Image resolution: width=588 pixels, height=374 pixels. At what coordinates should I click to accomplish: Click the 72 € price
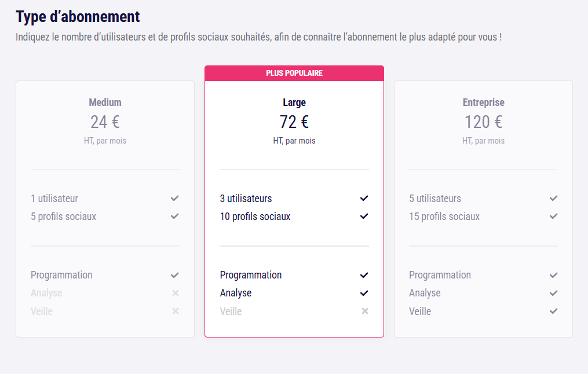(294, 122)
